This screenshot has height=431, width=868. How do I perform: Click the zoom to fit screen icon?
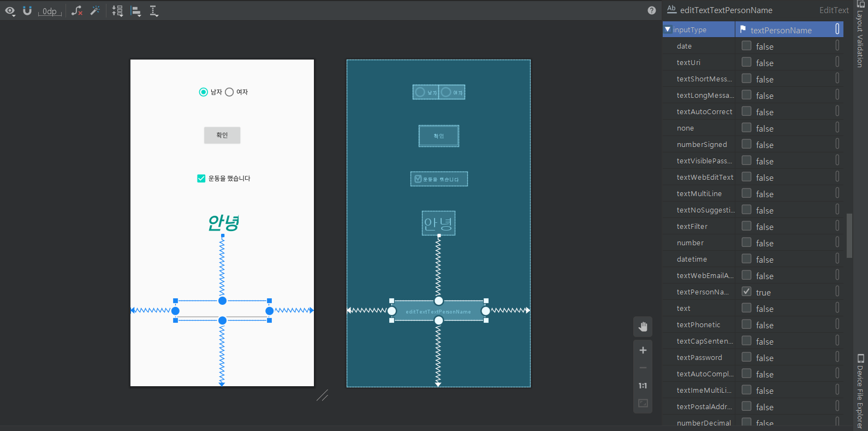click(x=643, y=403)
